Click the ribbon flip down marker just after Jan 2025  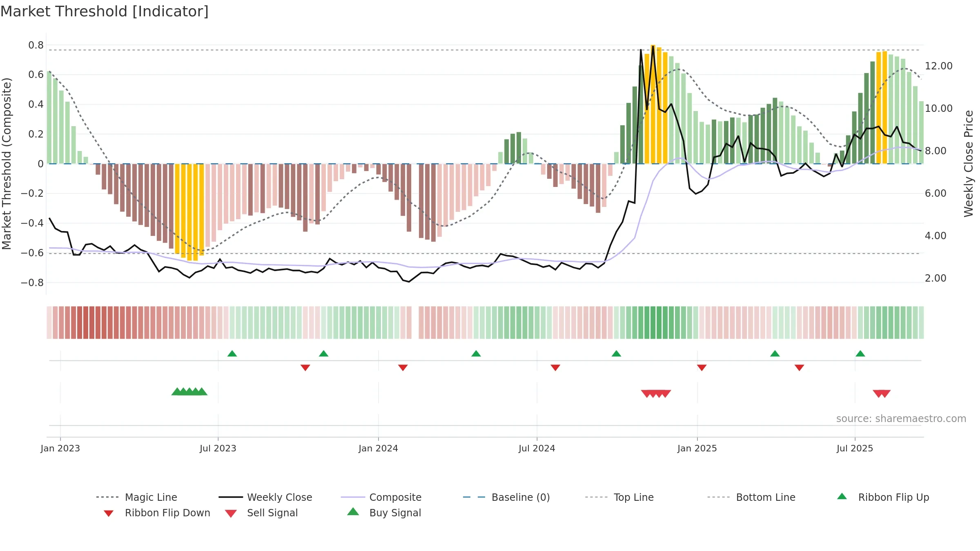[702, 368]
